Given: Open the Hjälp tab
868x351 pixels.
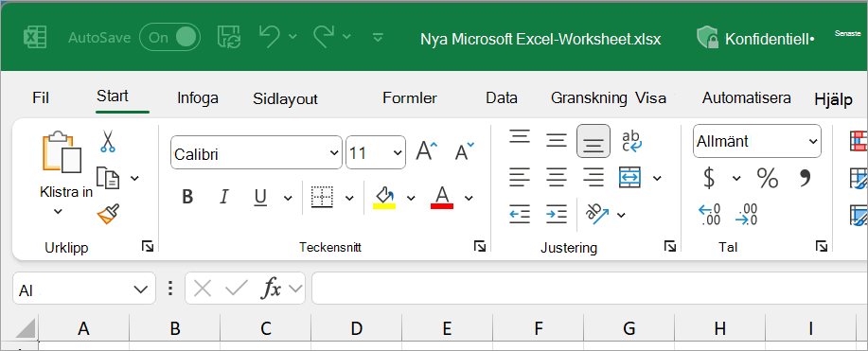Looking at the screenshot, I should click(x=833, y=100).
